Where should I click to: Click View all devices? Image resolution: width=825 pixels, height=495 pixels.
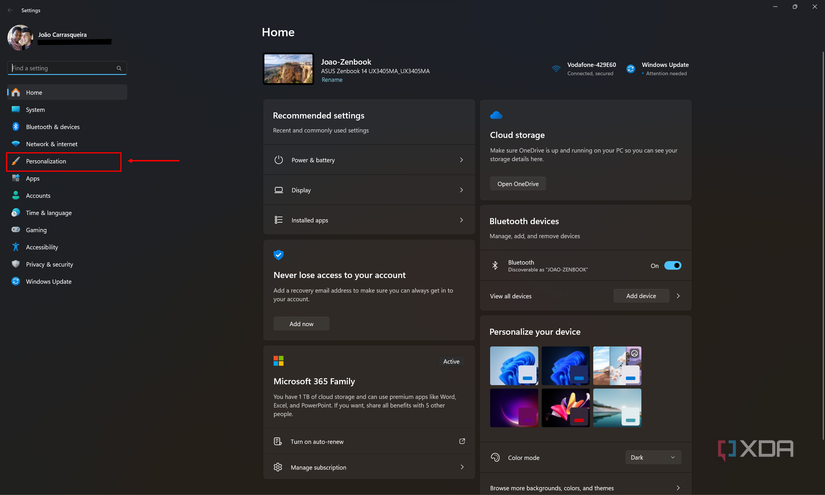tap(510, 296)
